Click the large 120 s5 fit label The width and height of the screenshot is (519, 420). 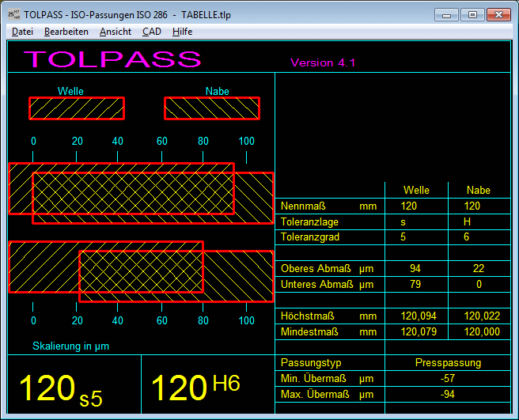click(x=62, y=389)
